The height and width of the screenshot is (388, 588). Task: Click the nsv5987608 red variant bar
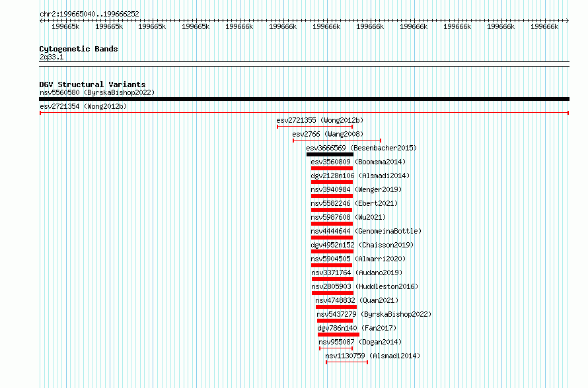coord(332,224)
